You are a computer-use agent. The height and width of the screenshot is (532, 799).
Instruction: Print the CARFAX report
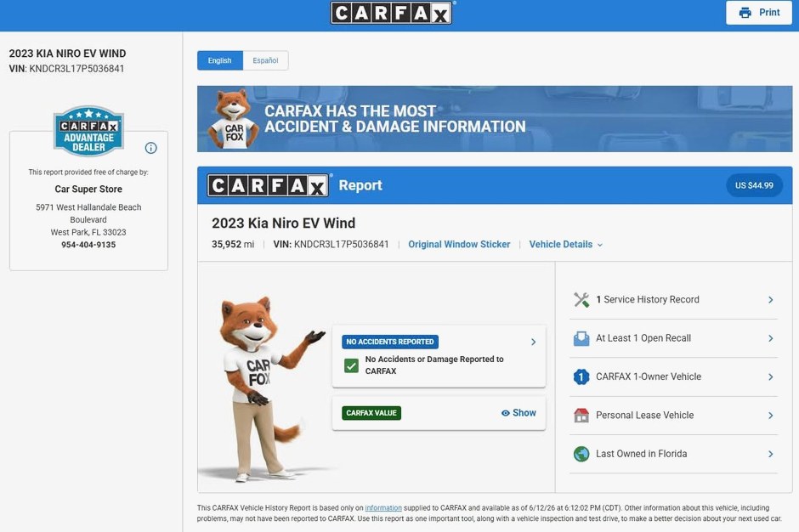759,13
